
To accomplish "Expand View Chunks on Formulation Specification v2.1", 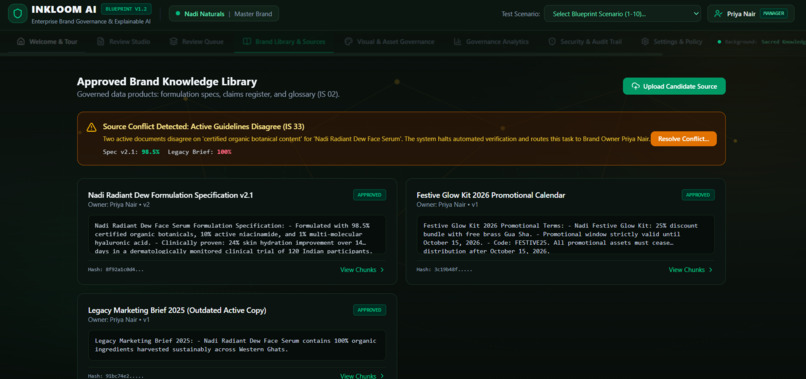I will pos(362,269).
